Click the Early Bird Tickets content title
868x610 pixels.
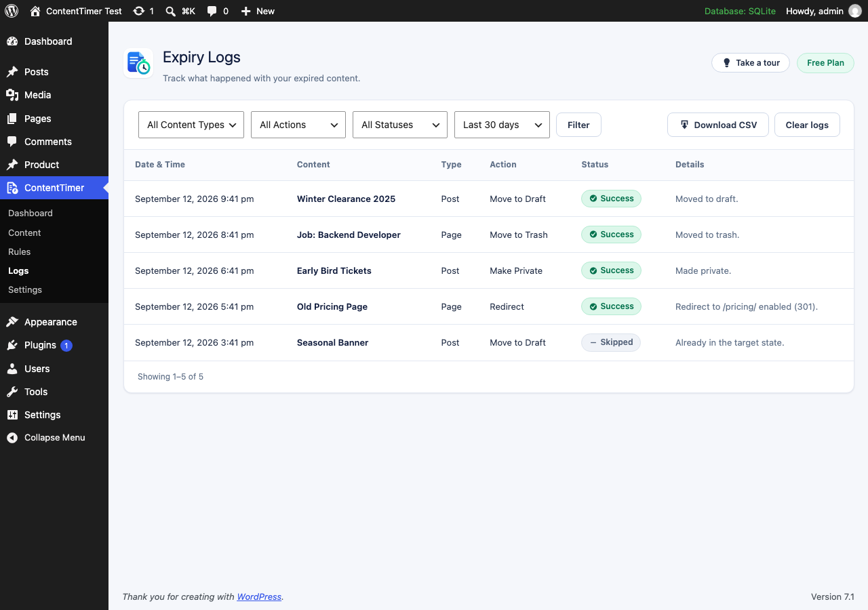(334, 270)
